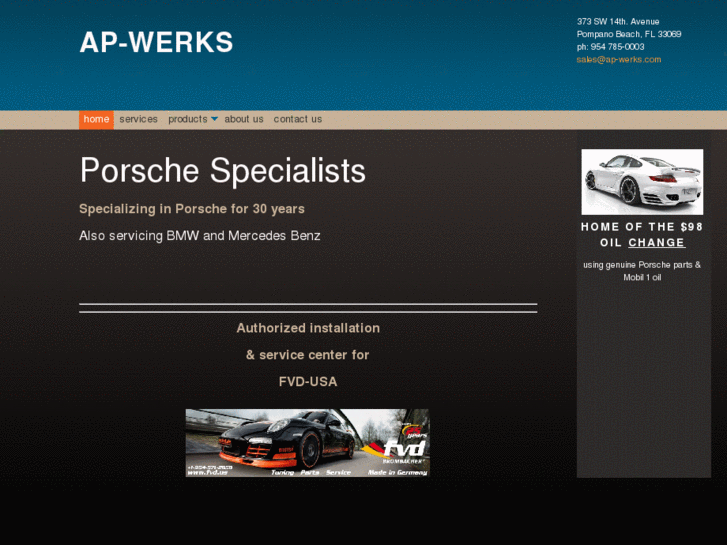Select 'using genuine Porsche parts & Mobil 1 oil' text
This screenshot has height=545, width=727.
click(x=642, y=271)
